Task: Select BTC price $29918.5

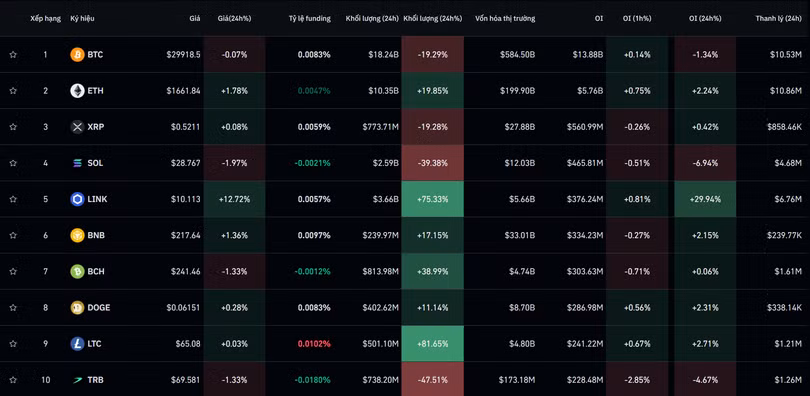Action: [x=183, y=55]
